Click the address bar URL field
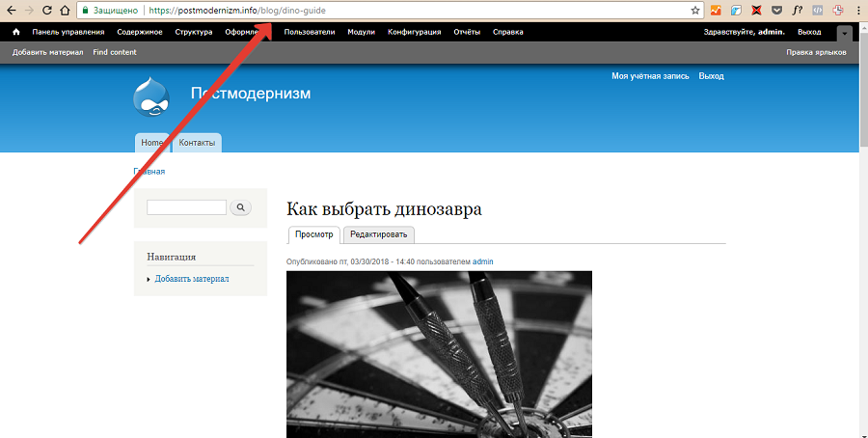This screenshot has height=438, width=868. 389,11
